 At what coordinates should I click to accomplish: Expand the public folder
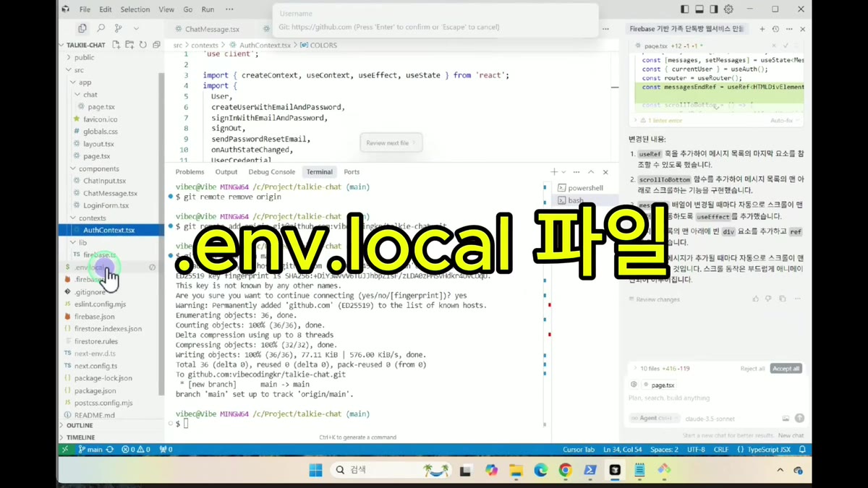(x=84, y=57)
